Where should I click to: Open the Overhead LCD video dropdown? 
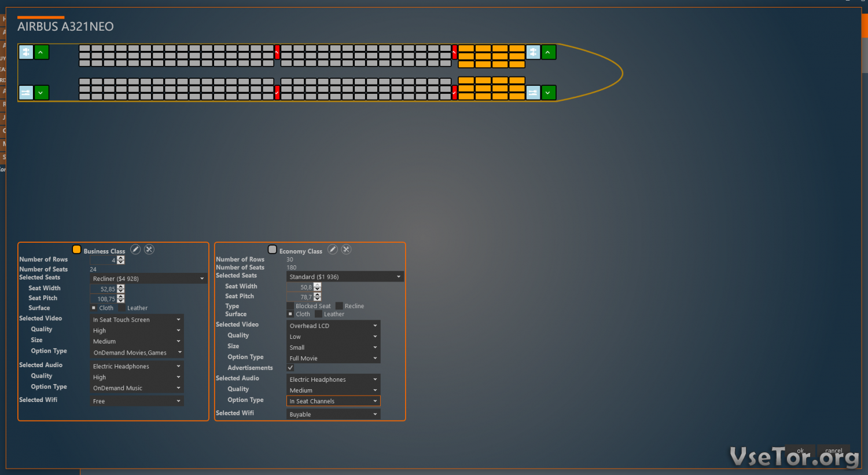333,326
